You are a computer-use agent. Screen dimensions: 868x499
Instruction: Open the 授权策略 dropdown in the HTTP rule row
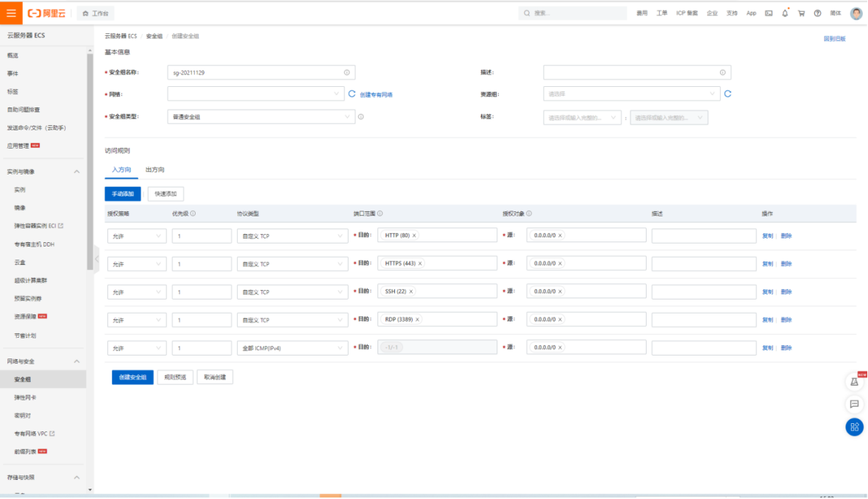137,236
